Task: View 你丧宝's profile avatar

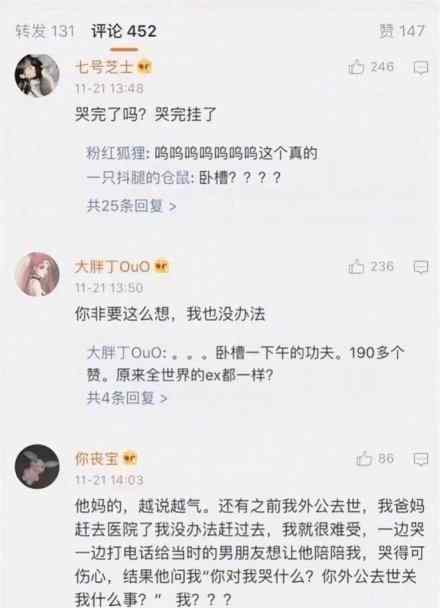Action: tap(37, 466)
